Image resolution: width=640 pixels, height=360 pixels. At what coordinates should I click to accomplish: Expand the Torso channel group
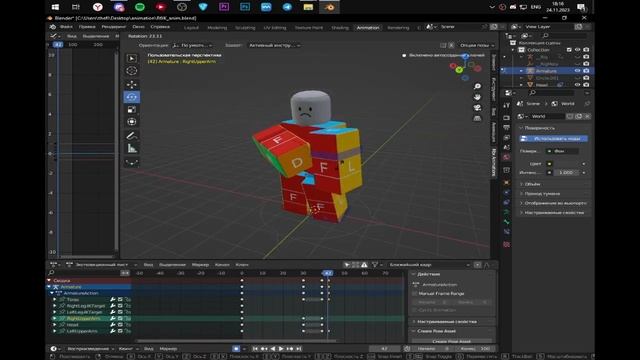[55, 300]
